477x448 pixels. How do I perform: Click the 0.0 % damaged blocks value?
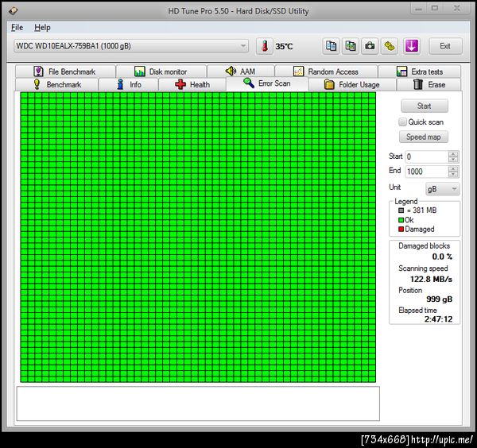(x=442, y=257)
